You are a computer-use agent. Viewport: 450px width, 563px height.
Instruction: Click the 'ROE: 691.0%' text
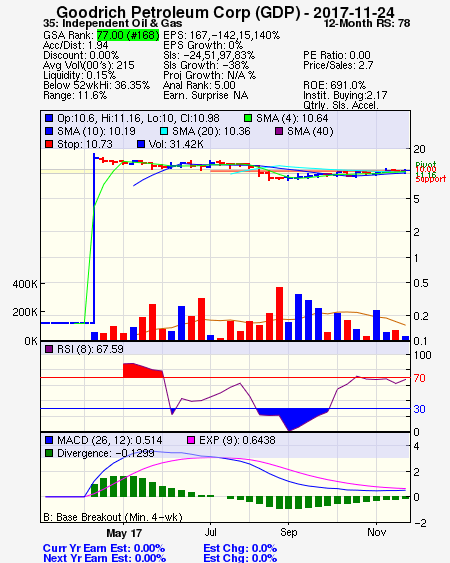334,85
